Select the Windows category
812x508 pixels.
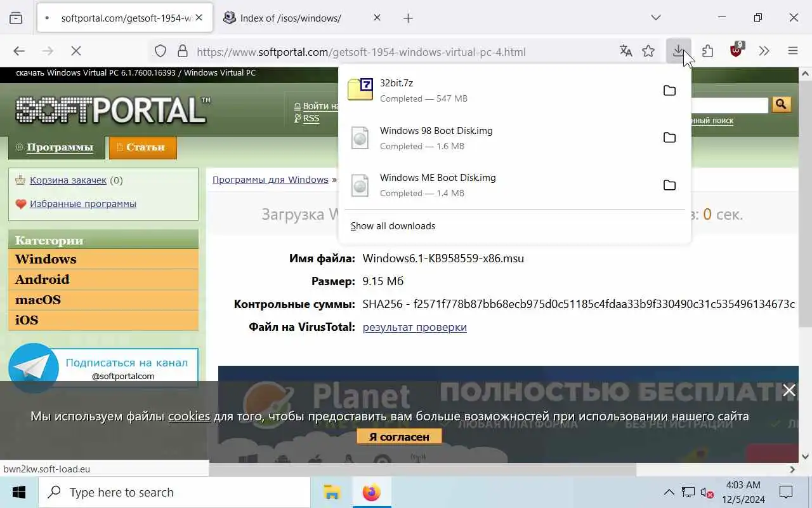coord(103,259)
